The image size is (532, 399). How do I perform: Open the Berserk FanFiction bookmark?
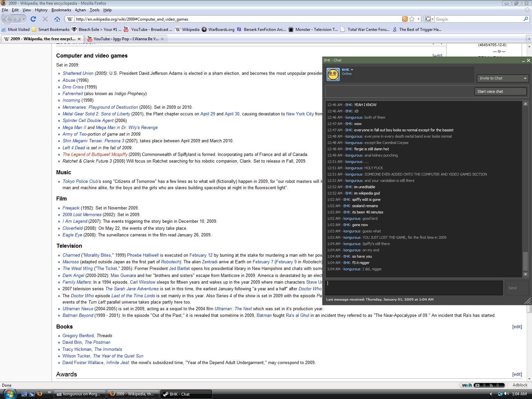pyautogui.click(x=261, y=29)
